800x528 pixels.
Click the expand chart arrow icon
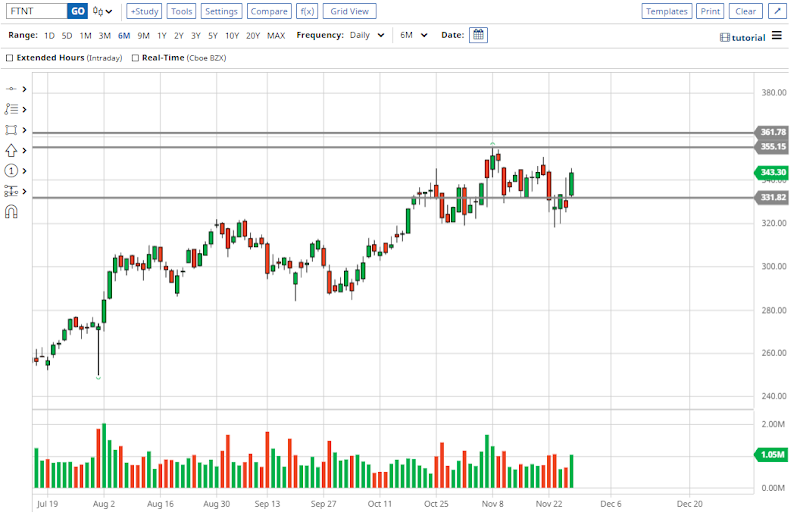[x=777, y=11]
